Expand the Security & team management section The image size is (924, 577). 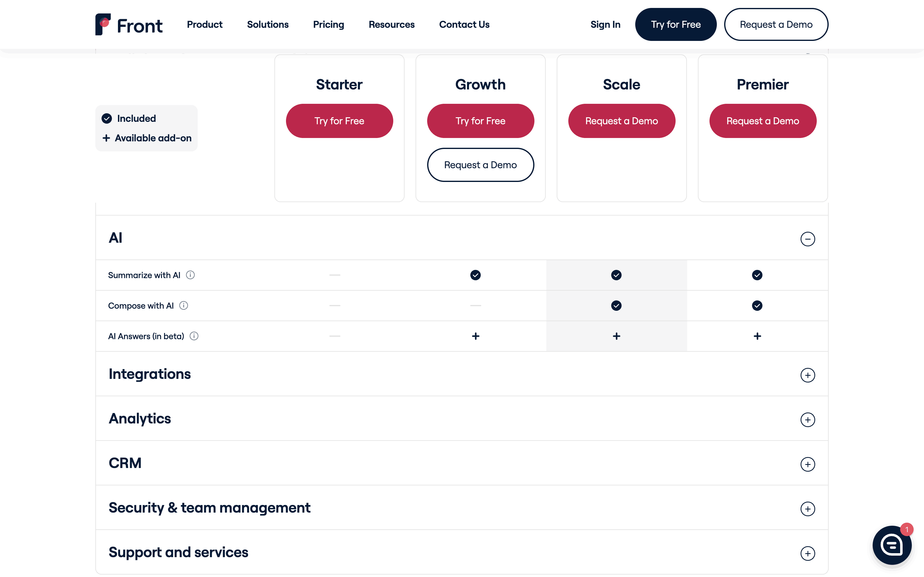click(x=808, y=509)
